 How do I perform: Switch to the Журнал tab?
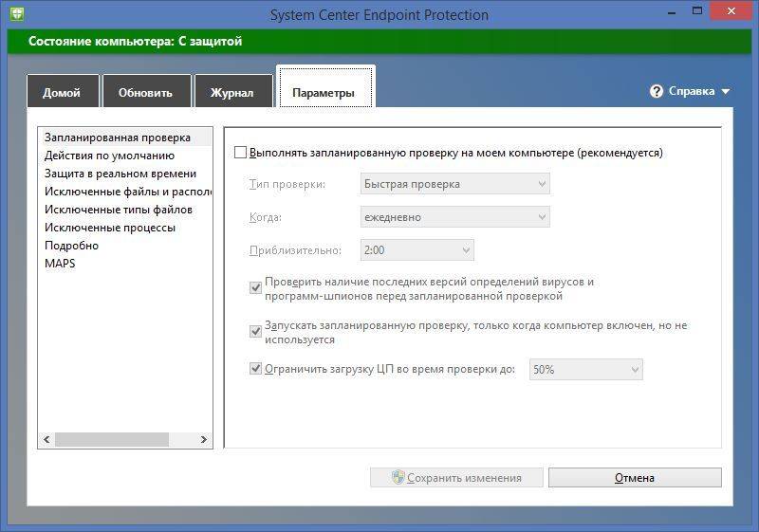click(232, 92)
